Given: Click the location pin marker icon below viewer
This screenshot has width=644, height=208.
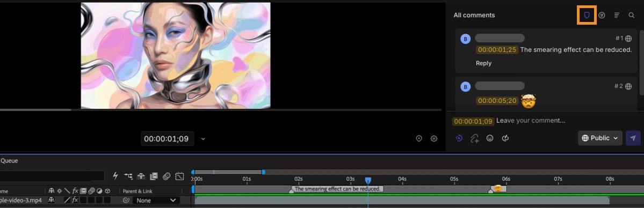Looking at the screenshot, I should click(419, 139).
